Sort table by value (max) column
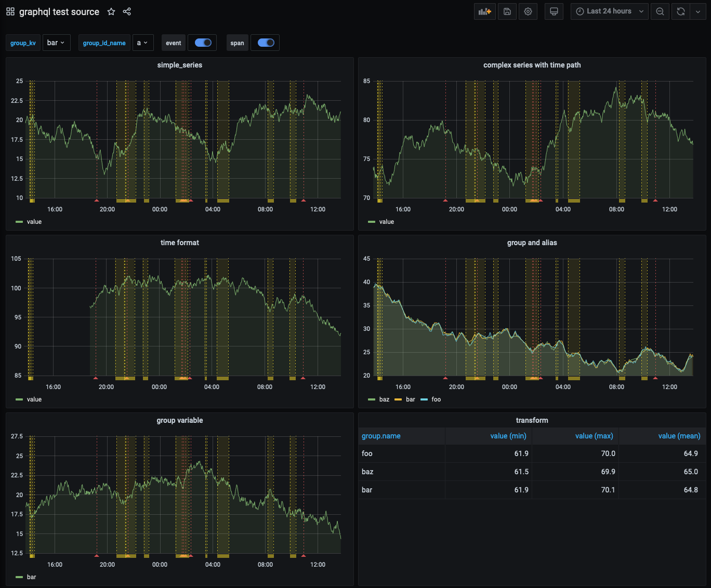The width and height of the screenshot is (711, 588). tap(594, 436)
